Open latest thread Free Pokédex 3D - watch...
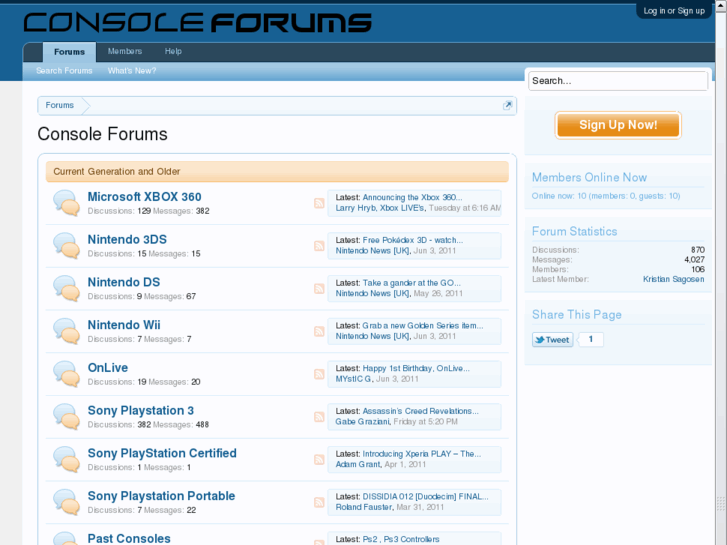The image size is (727, 545). [x=413, y=240]
